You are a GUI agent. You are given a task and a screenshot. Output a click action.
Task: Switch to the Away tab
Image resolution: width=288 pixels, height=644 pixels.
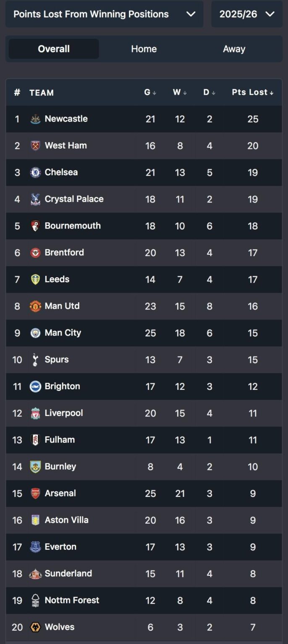(234, 49)
